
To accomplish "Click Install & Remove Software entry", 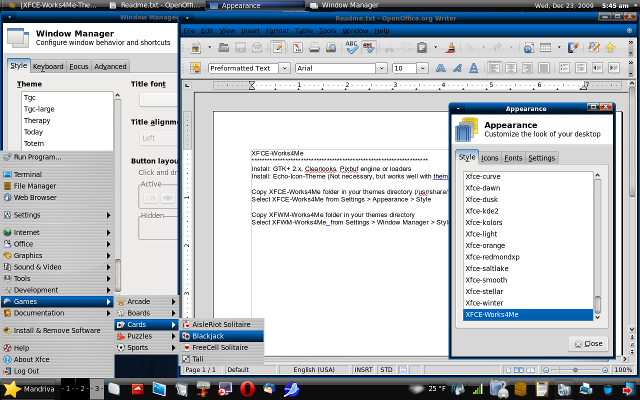I will 57,330.
